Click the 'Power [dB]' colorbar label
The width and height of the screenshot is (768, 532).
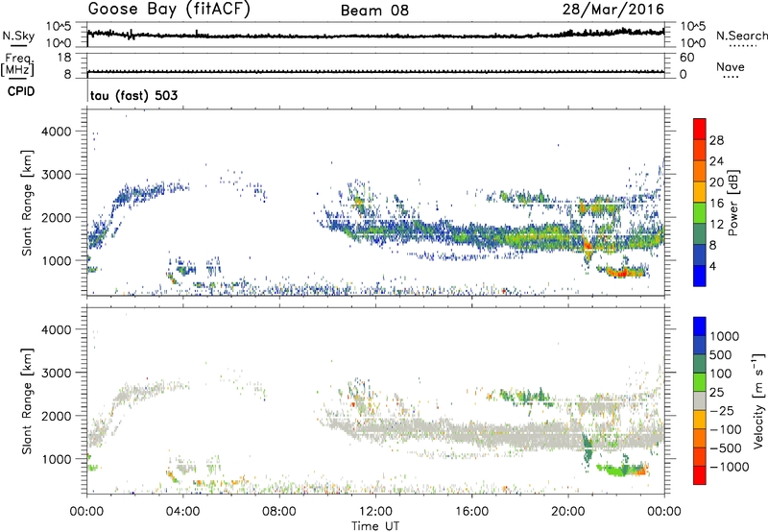732,203
